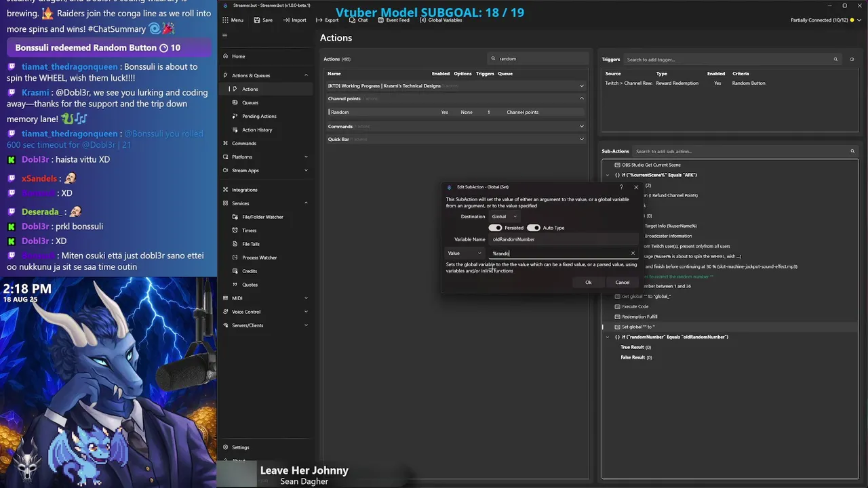Click the sub-action search magnifier icon
This screenshot has height=488, width=868.
tap(852, 151)
